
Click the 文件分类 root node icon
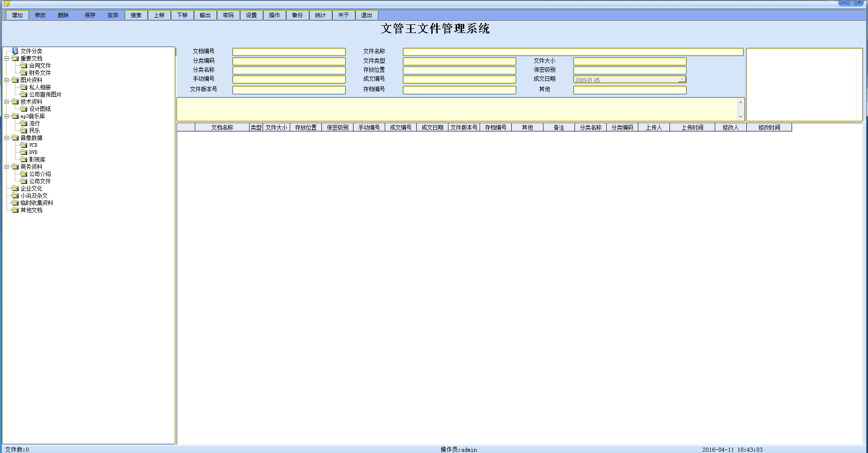15,51
